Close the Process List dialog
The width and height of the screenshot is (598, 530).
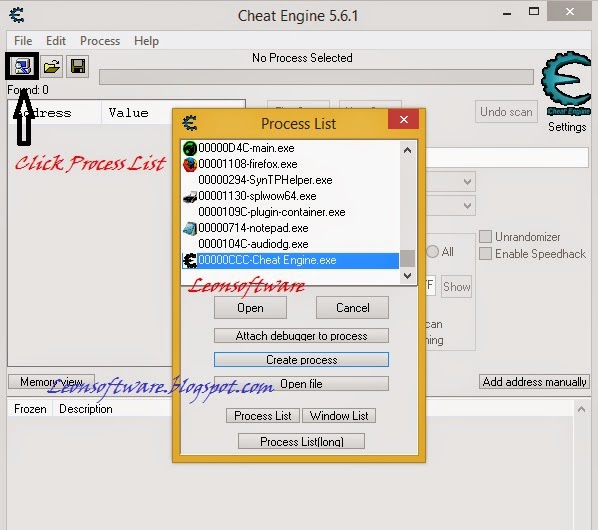tap(403, 120)
